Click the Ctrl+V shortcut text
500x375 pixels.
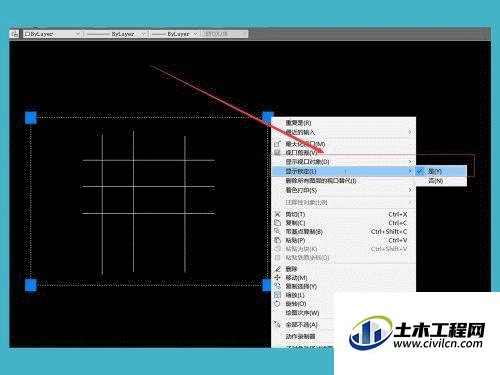coord(398,240)
